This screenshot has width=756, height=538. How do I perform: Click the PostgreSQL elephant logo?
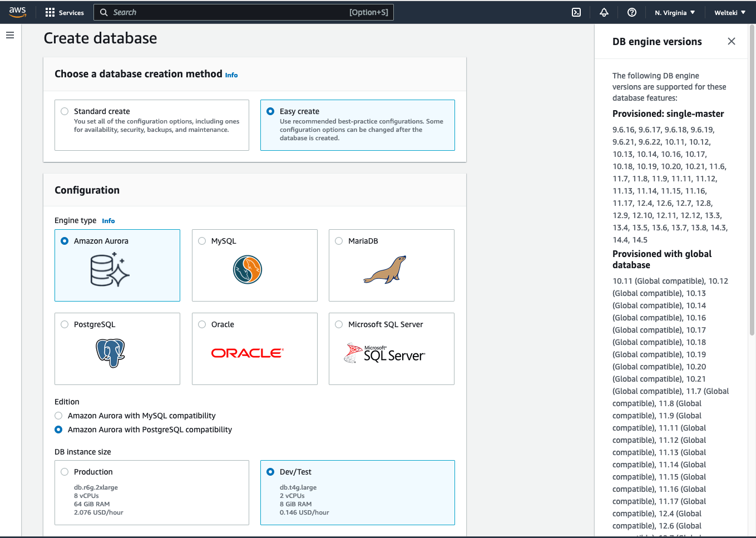click(110, 353)
